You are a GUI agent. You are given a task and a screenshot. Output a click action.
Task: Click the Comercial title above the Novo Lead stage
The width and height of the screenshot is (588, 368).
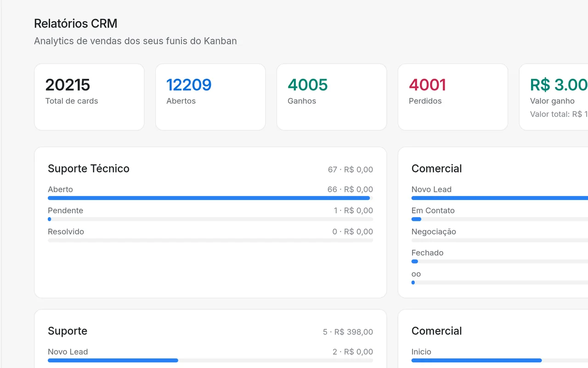coord(436,169)
